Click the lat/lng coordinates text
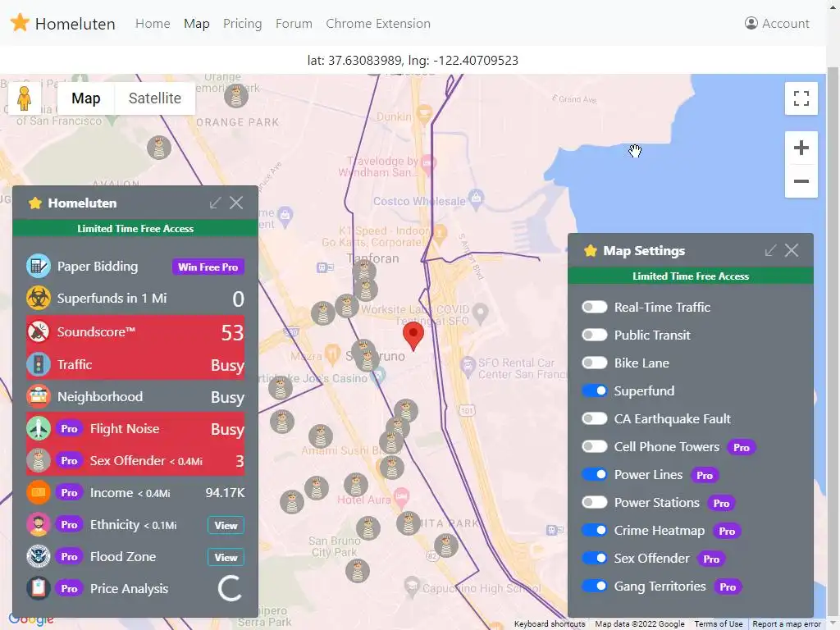The width and height of the screenshot is (840, 630). [x=413, y=61]
